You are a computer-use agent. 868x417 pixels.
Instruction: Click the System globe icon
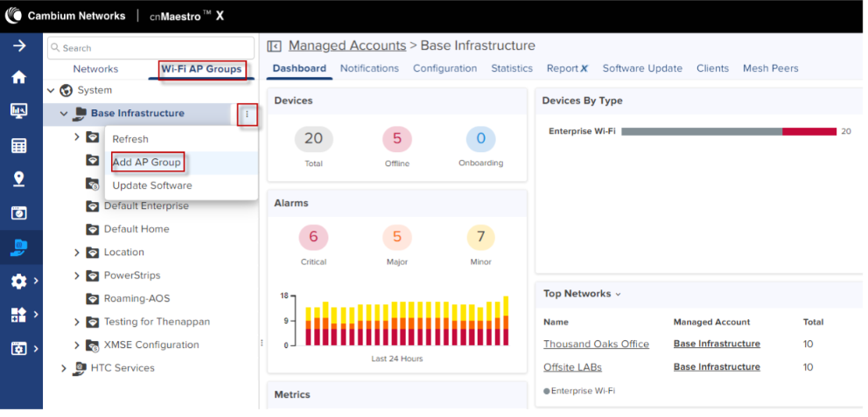pos(66,90)
